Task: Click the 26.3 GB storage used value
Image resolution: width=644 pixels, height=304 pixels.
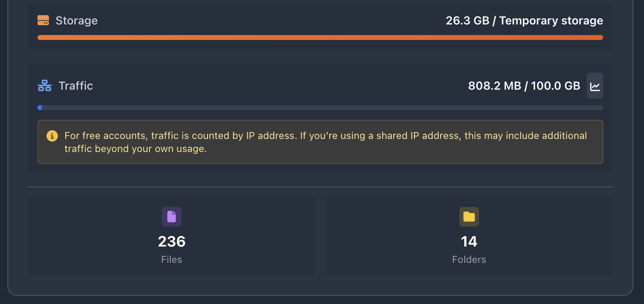Action: point(467,20)
